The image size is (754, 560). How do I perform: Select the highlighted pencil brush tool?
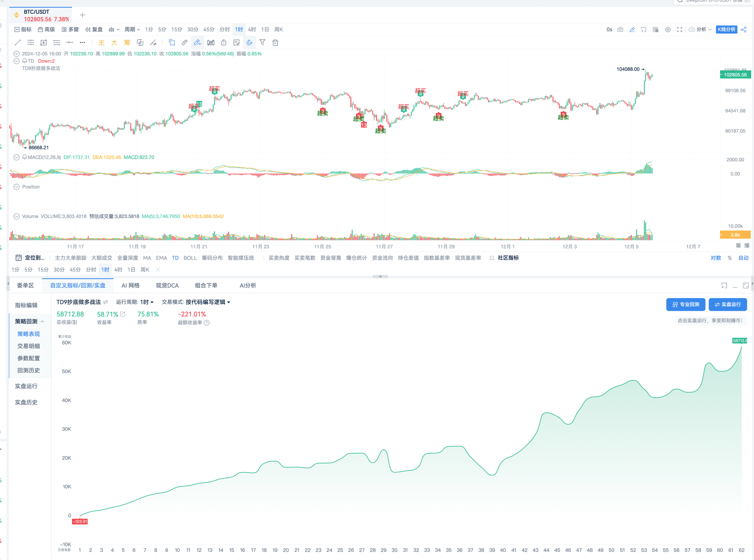point(197,43)
